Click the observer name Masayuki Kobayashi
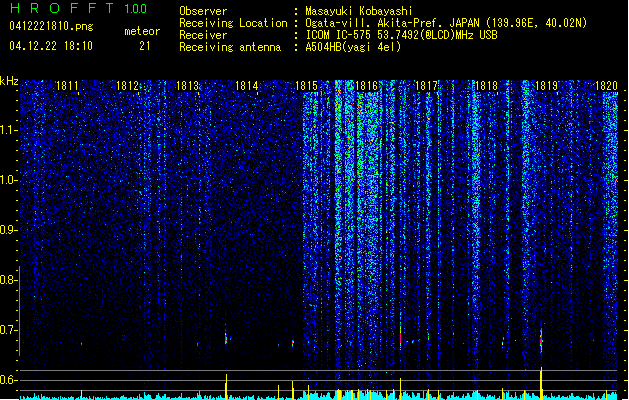The image size is (629, 400). click(x=359, y=11)
